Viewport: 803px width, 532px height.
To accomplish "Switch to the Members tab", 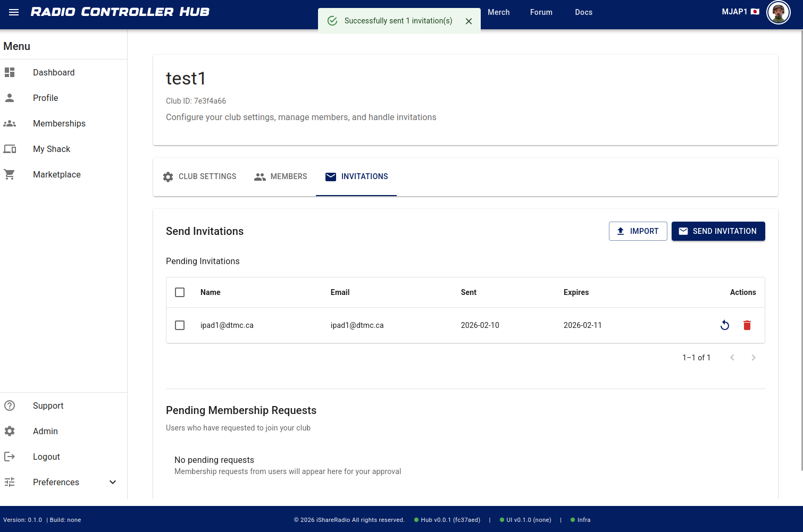I will coord(281,176).
